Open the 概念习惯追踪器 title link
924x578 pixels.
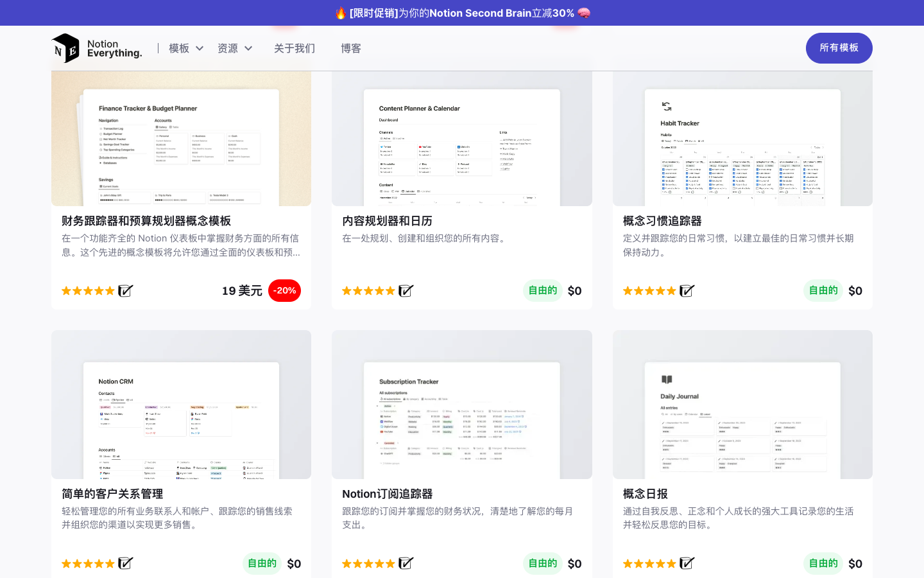(662, 221)
